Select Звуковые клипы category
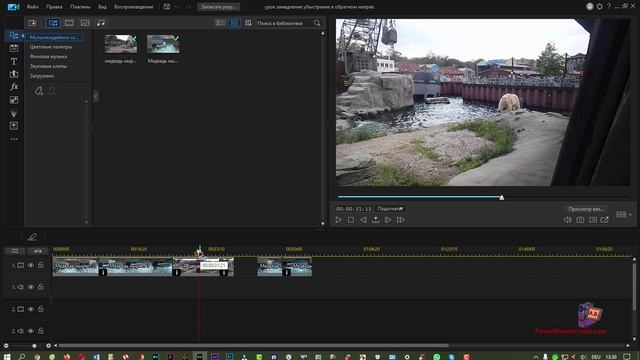Viewport: 640px width, 360px height. coord(48,66)
